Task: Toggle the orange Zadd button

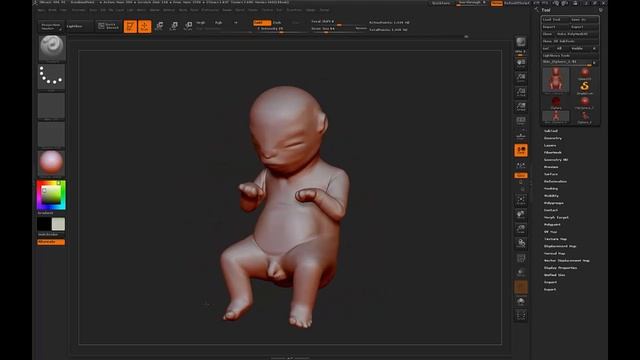Action: [x=261, y=23]
